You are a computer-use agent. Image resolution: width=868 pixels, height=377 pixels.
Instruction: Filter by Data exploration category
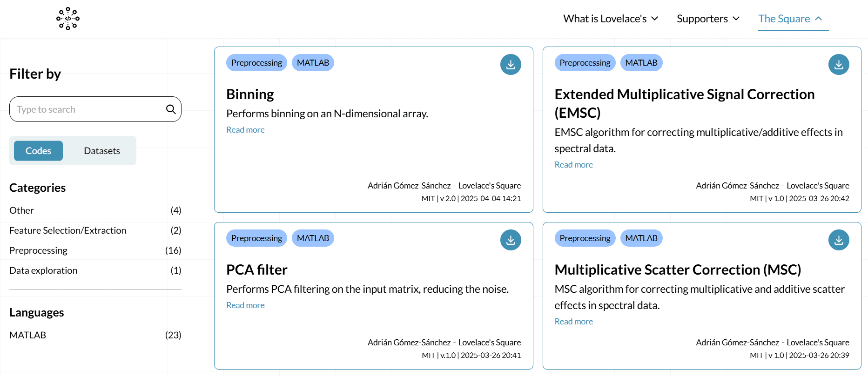pos(43,270)
